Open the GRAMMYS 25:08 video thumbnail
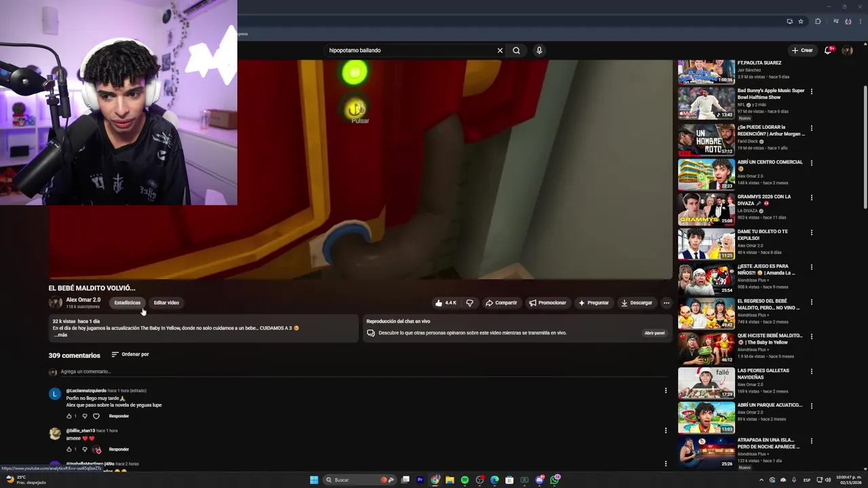This screenshot has width=868, height=488. coord(706,208)
